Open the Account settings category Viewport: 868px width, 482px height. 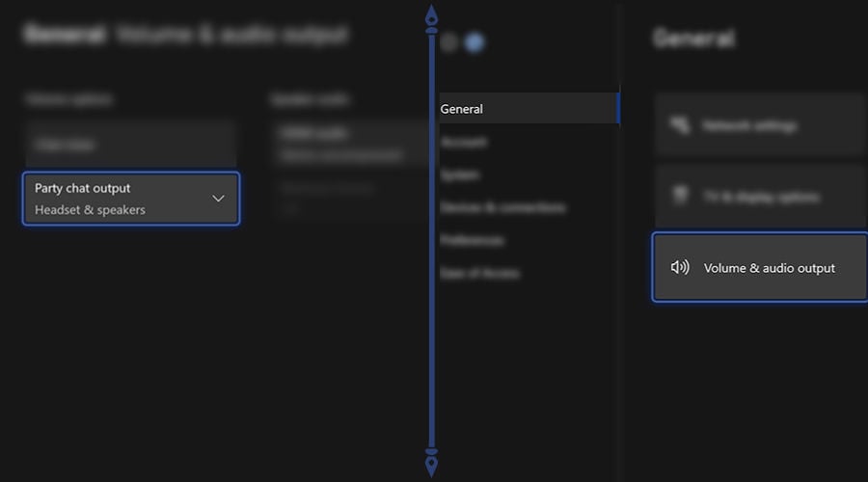tap(464, 142)
